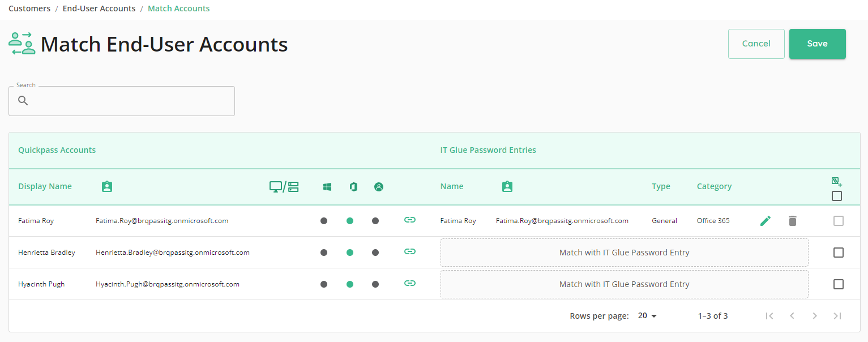Click the Quickpass Accounts section heading
This screenshot has width=868, height=342.
(57, 150)
